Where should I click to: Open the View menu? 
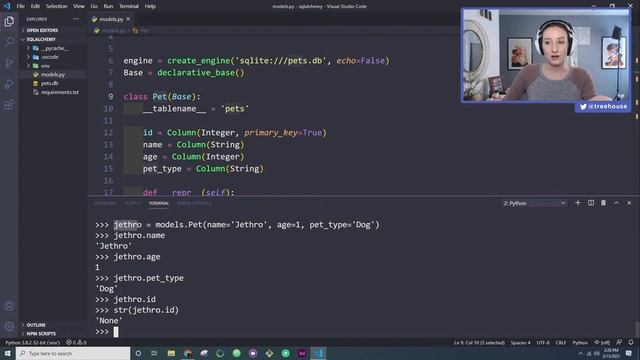pos(79,6)
